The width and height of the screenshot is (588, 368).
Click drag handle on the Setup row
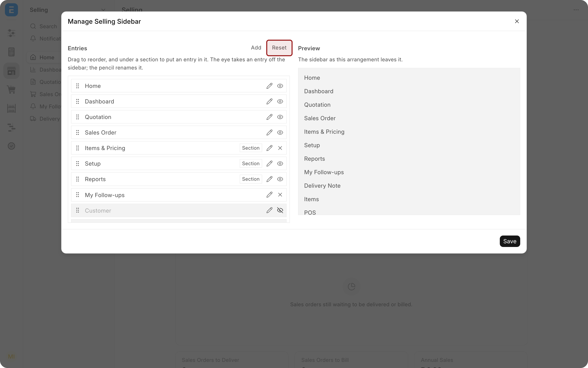pyautogui.click(x=78, y=164)
